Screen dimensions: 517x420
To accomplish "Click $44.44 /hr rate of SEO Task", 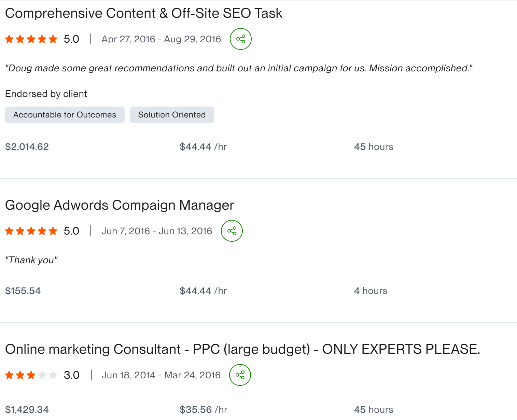I will coord(203,147).
